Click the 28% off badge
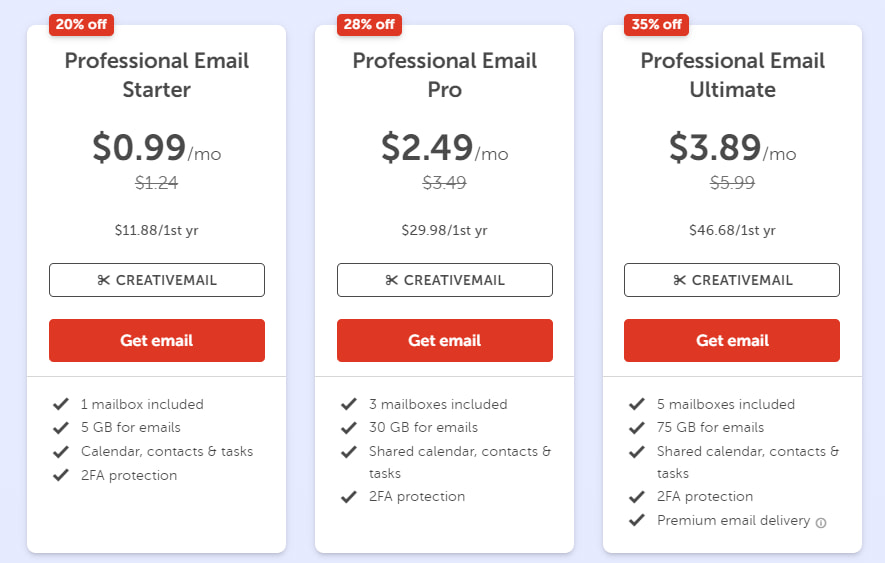885x563 pixels. (369, 24)
